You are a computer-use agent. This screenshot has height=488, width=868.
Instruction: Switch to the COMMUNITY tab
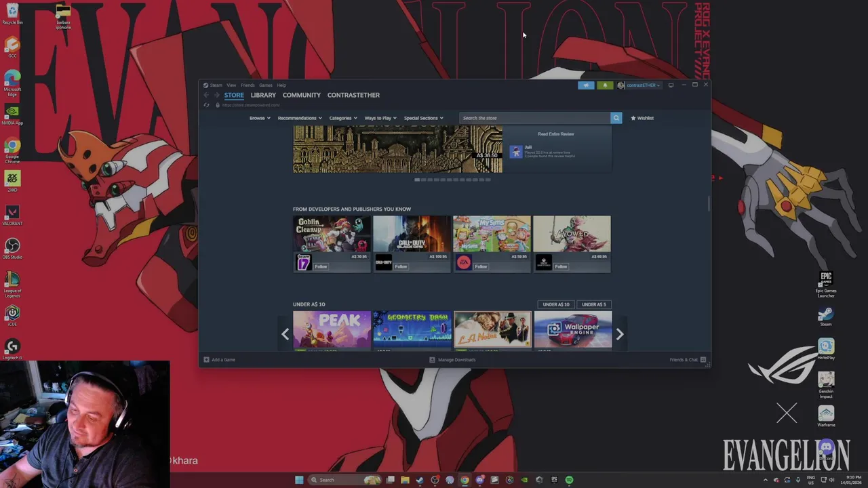pyautogui.click(x=302, y=95)
